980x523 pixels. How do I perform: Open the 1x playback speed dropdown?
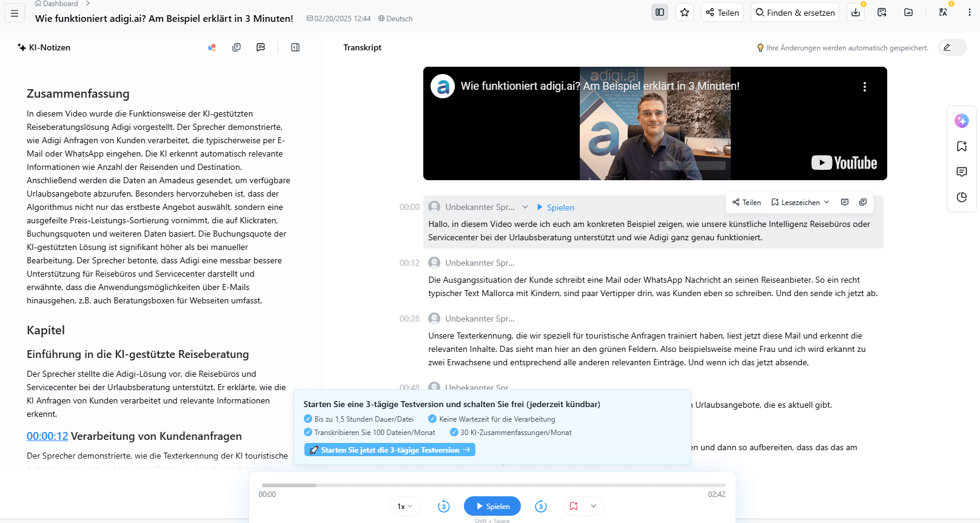(x=404, y=506)
